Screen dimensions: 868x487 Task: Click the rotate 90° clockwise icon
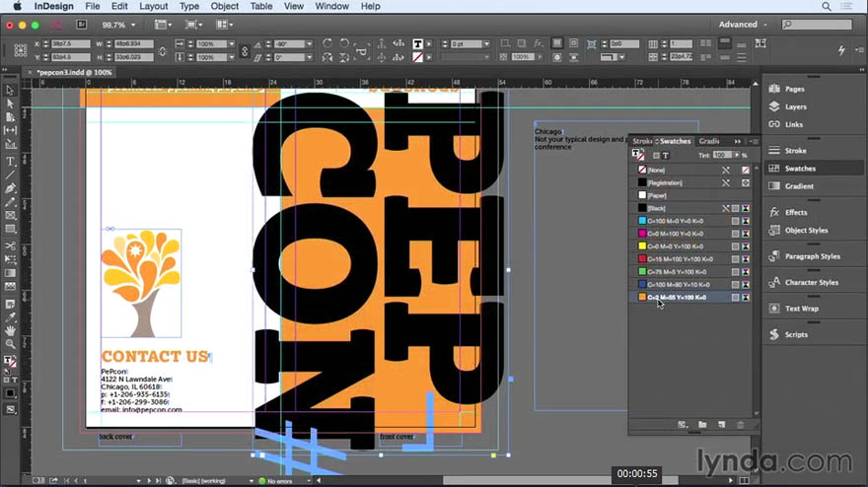point(327,43)
